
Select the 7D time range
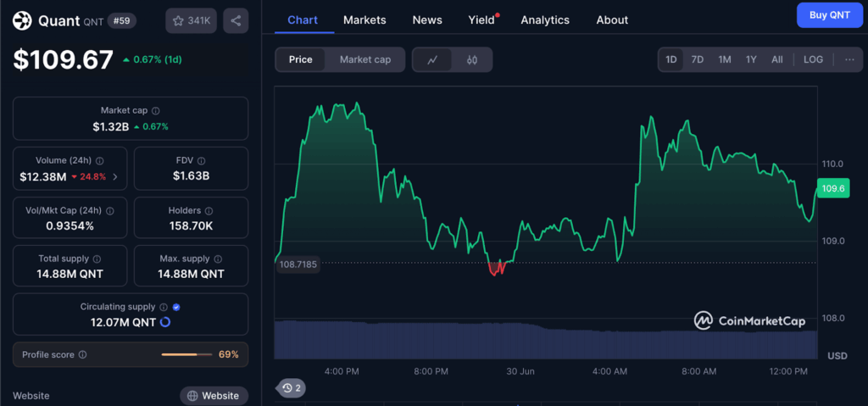click(698, 59)
